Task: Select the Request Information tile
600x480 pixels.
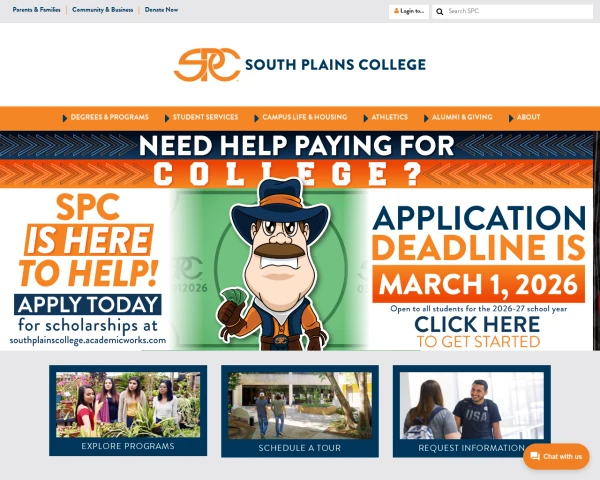Action: (472, 411)
